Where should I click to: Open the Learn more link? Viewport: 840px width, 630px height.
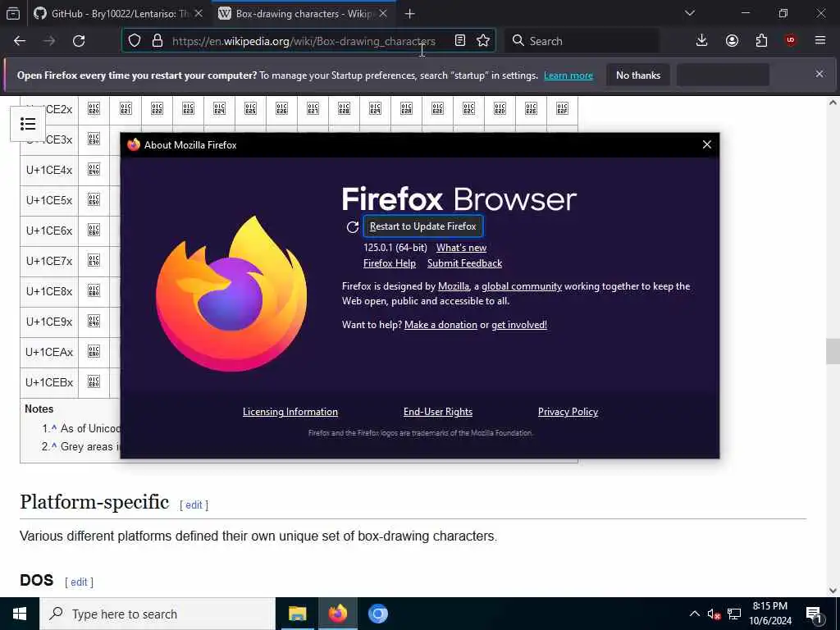click(x=568, y=75)
